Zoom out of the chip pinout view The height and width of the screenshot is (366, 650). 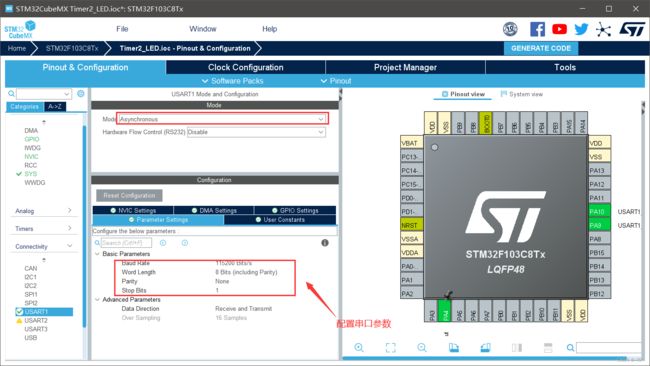[422, 347]
